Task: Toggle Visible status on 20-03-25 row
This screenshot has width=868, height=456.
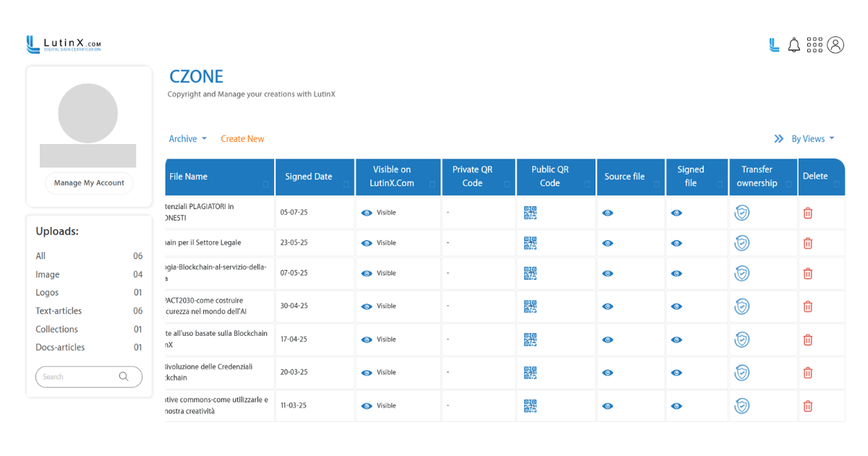Action: [367, 373]
